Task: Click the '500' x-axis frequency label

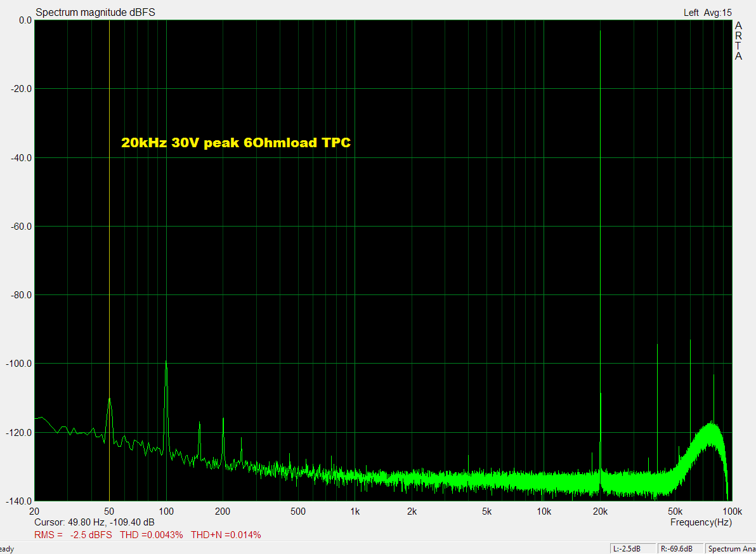Action: point(298,511)
